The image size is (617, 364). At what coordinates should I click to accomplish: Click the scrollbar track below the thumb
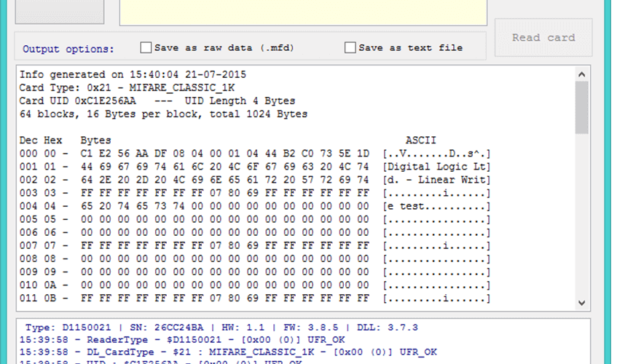[x=581, y=215]
